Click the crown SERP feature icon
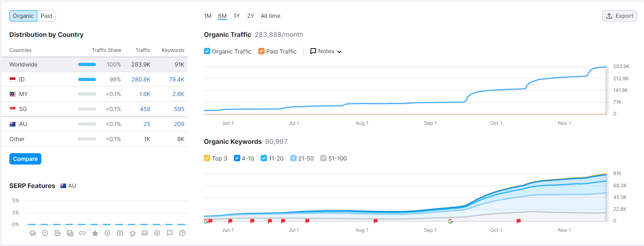The image size is (644, 246). 132,233
